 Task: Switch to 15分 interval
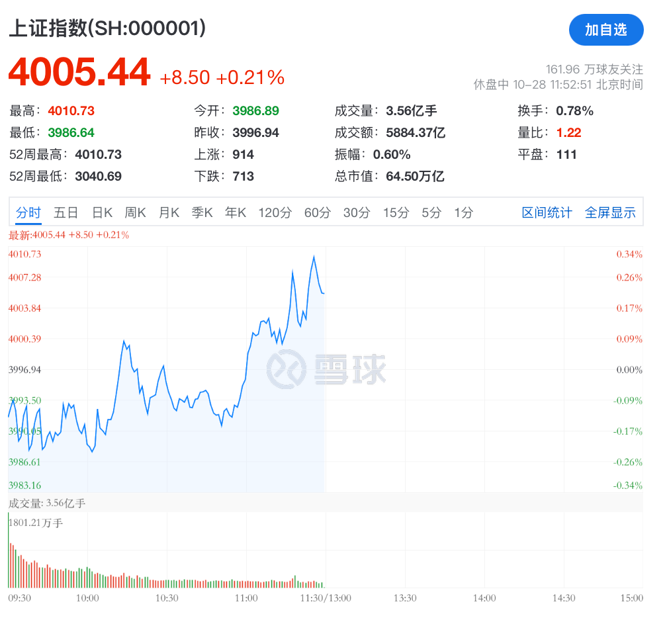click(x=396, y=212)
